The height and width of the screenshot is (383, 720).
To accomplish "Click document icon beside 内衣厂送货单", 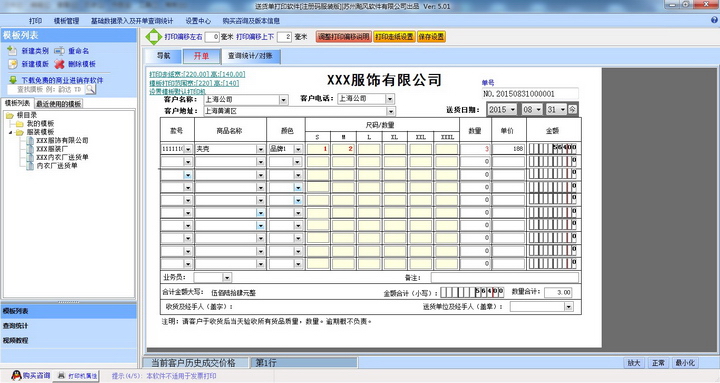I will [x=30, y=165].
